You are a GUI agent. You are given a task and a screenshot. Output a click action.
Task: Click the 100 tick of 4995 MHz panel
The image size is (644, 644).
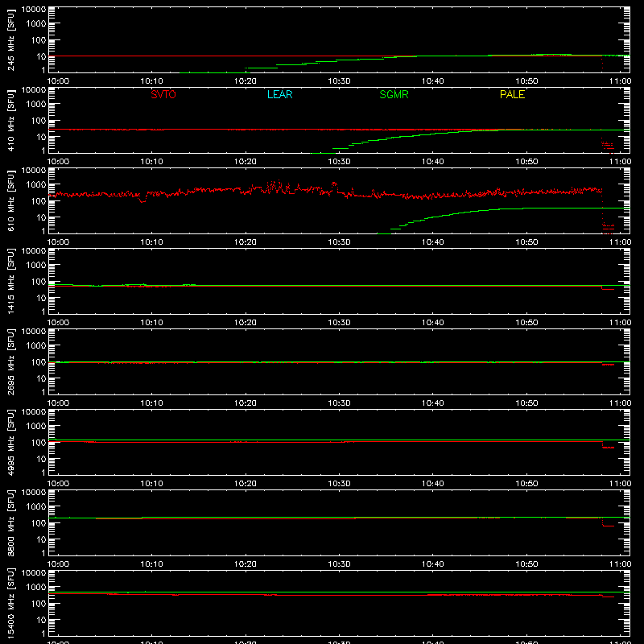click(x=39, y=443)
